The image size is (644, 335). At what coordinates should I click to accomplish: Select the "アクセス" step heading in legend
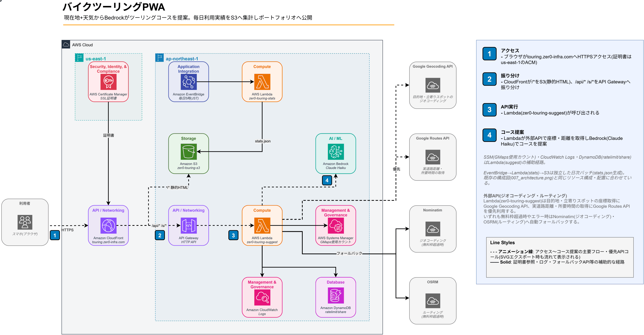tap(510, 51)
